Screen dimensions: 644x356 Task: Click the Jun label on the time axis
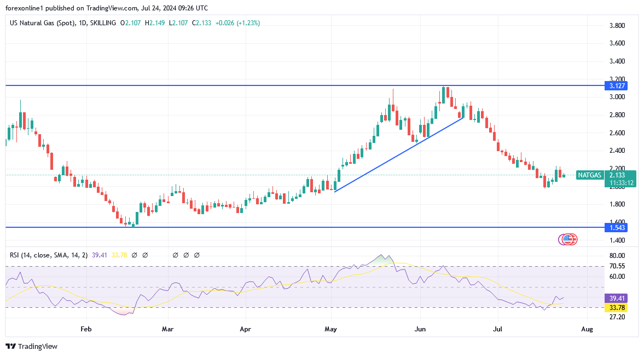pyautogui.click(x=420, y=329)
